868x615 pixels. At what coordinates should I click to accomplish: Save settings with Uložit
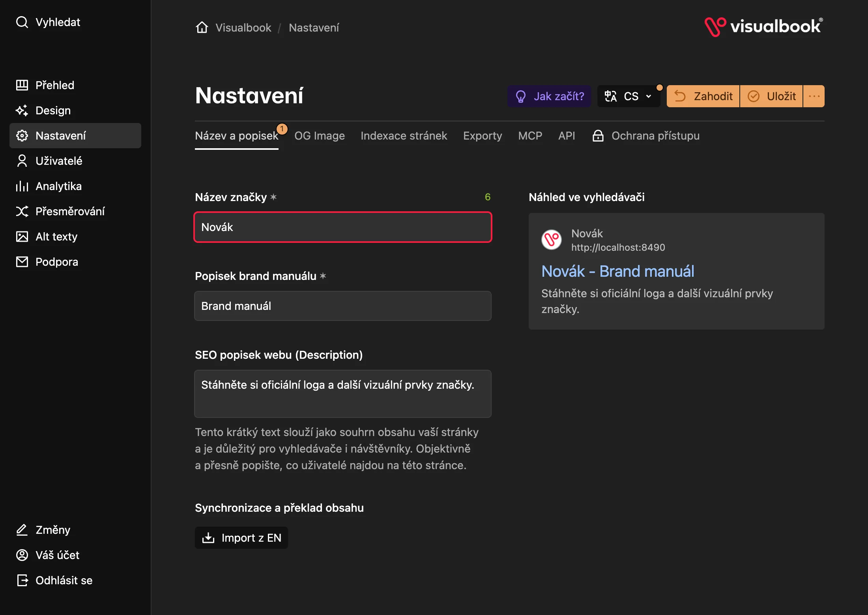pyautogui.click(x=772, y=96)
